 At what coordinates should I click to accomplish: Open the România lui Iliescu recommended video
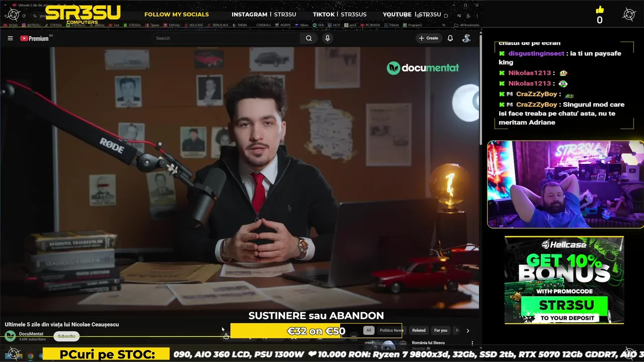tap(428, 343)
